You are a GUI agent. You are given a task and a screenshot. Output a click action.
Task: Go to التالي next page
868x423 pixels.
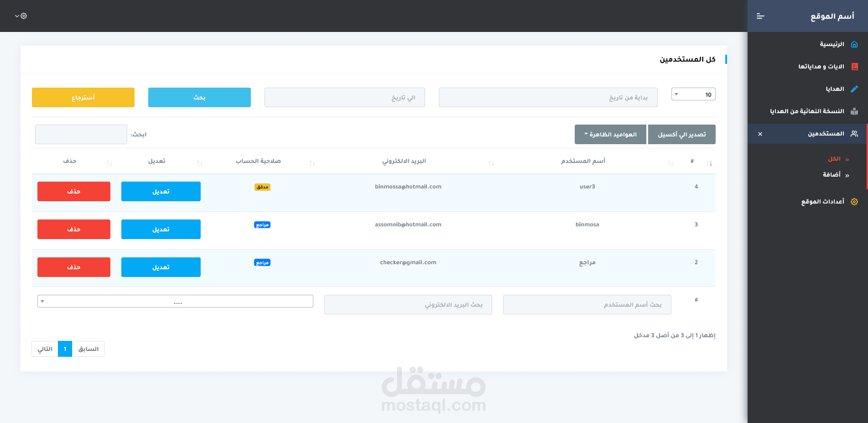45,349
